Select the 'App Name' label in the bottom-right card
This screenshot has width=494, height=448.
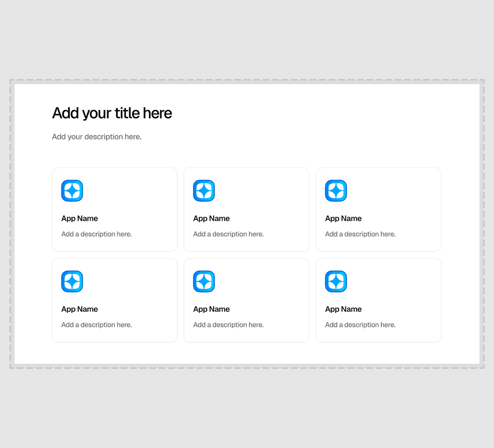coord(343,309)
